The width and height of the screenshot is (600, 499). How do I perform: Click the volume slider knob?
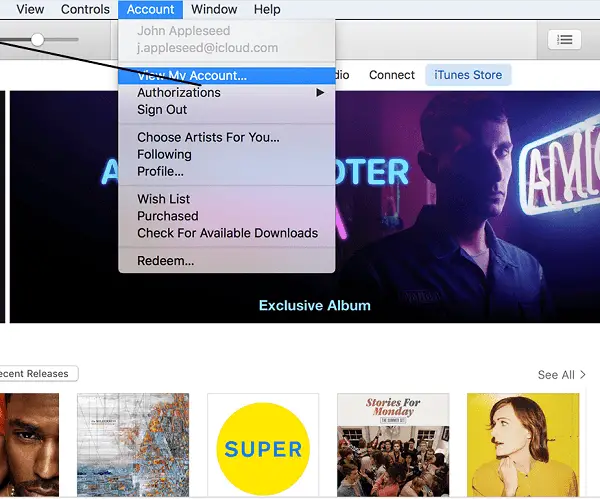37,39
